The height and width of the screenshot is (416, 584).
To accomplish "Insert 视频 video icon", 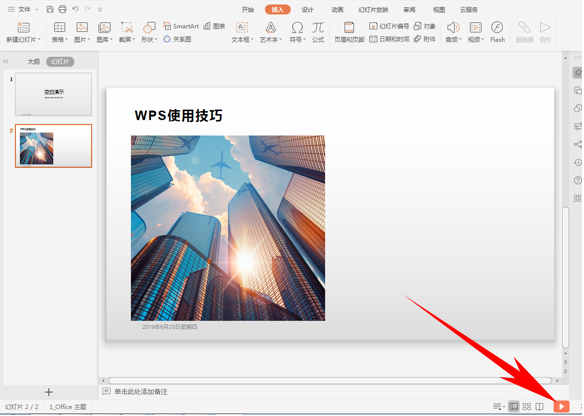I will [476, 28].
